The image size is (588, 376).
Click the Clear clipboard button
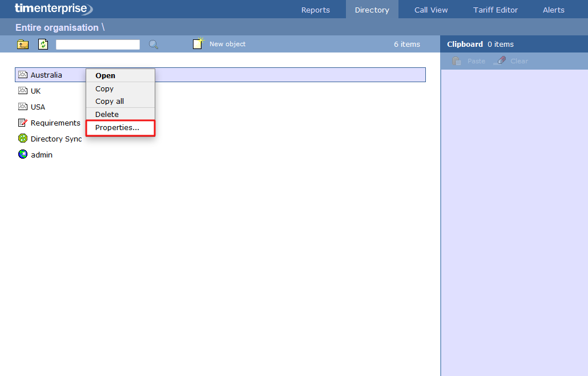(x=512, y=61)
